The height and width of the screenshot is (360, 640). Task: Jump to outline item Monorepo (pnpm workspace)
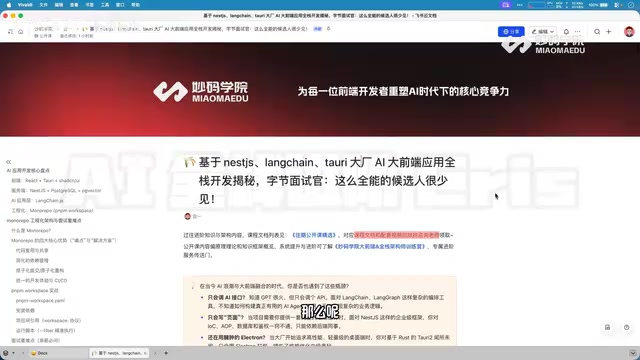[52, 211]
